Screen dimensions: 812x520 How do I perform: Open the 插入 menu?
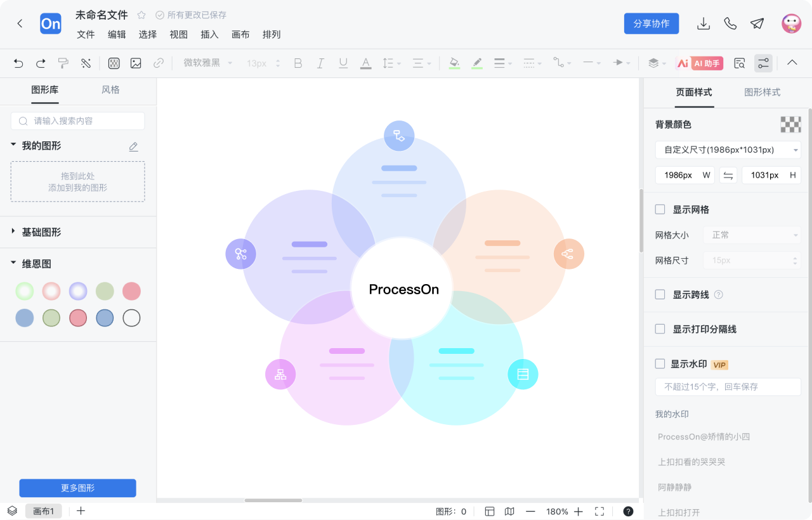tap(209, 34)
